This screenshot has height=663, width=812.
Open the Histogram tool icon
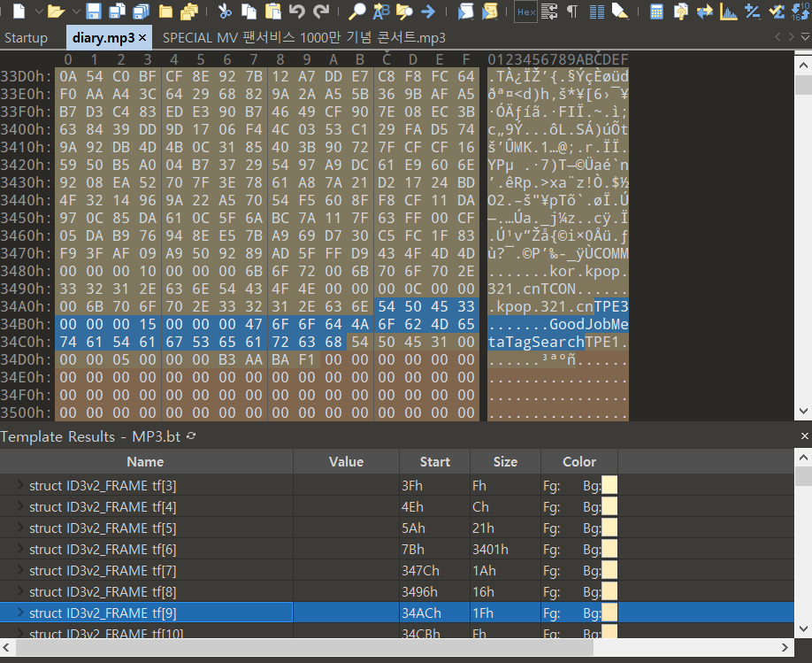pyautogui.click(x=728, y=11)
